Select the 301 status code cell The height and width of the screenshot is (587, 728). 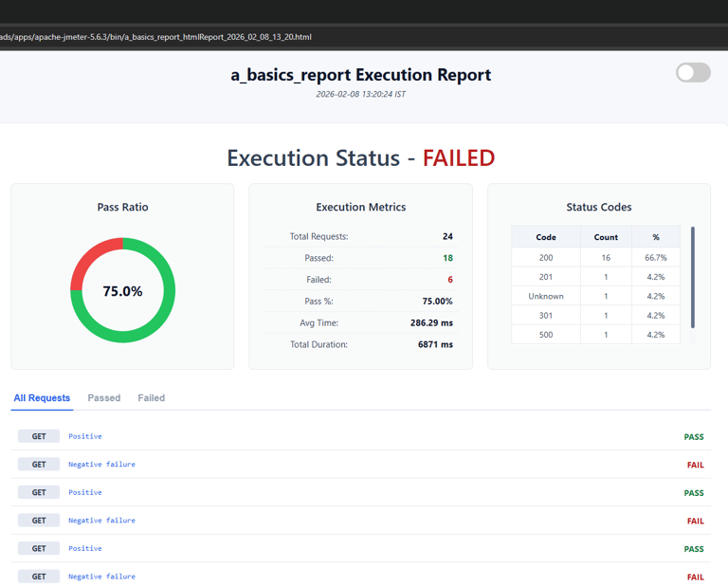coord(546,316)
